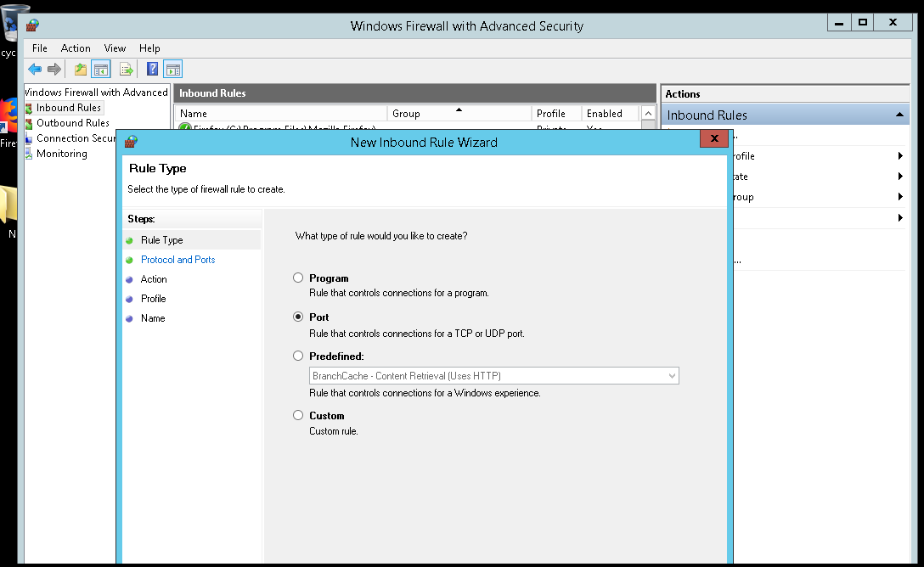Select Outbound Rules in the console tree
Screen dimensions: 924x567
(x=72, y=123)
